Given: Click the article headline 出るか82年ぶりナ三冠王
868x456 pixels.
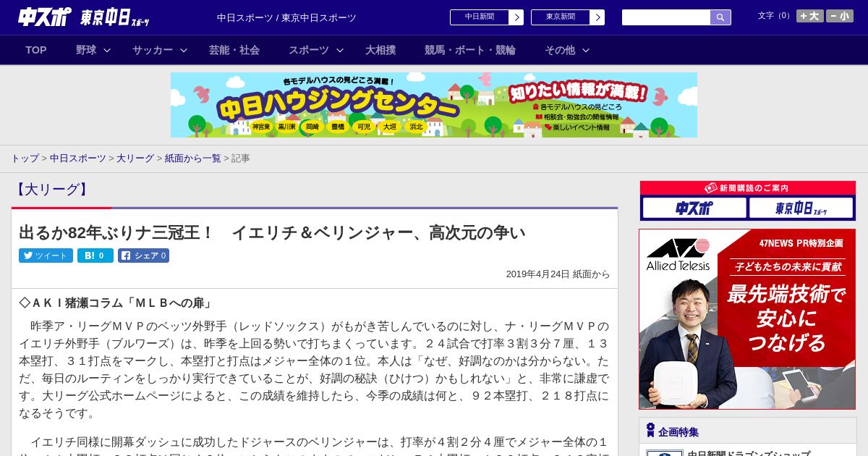Looking at the screenshot, I should [x=272, y=232].
